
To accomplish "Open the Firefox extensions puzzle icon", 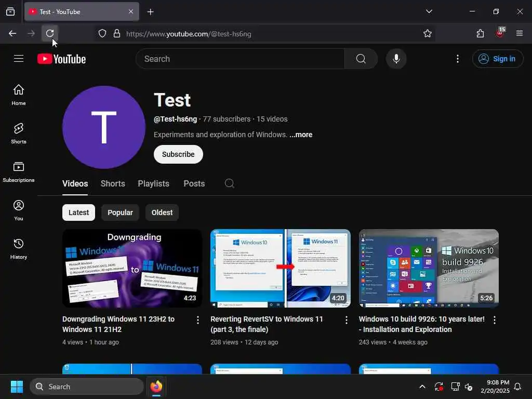I will (x=480, y=33).
